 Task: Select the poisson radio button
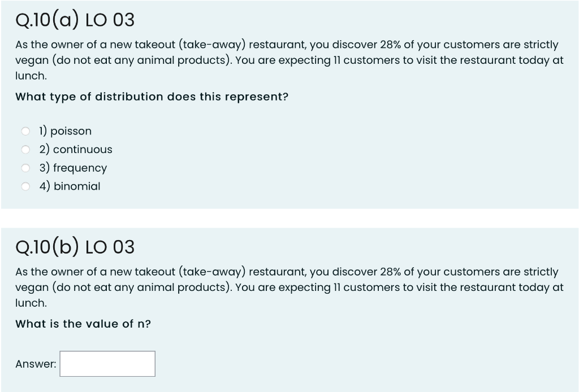[x=25, y=130]
